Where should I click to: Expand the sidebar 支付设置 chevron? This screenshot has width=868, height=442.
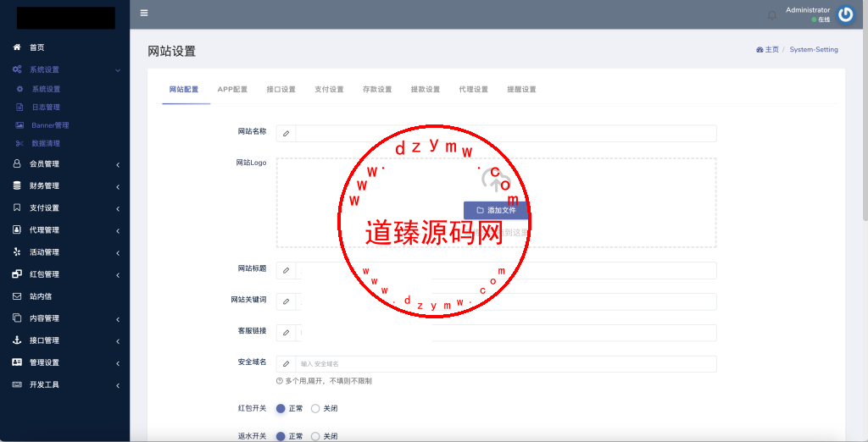coord(118,209)
